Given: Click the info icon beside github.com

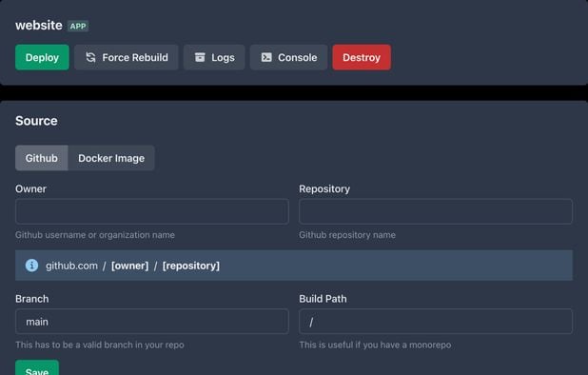Looking at the screenshot, I should (31, 266).
